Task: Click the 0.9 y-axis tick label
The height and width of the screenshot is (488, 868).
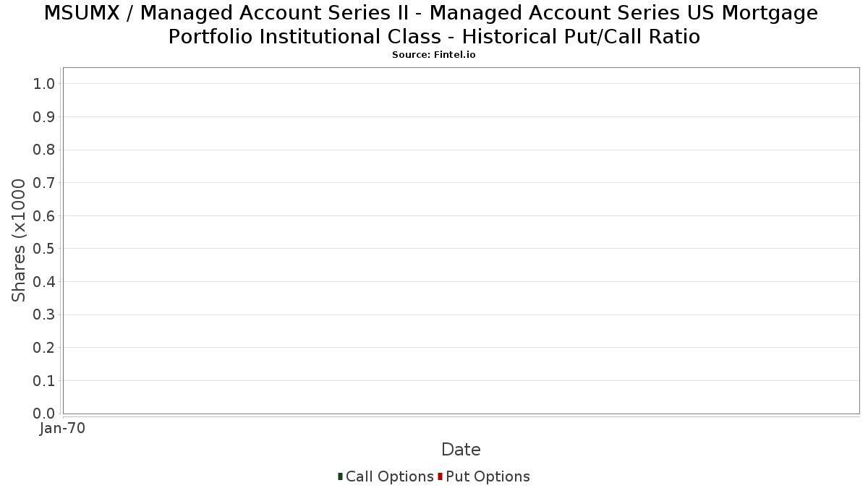Action: point(44,117)
